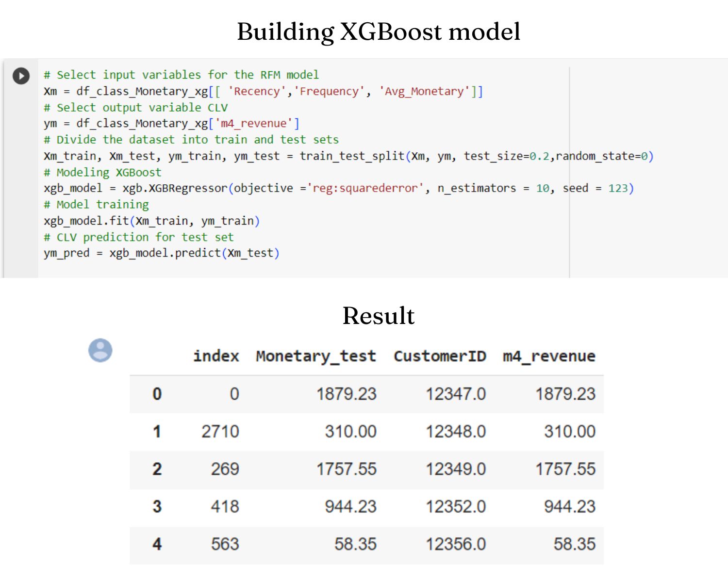Click the 'reg:squarederror' string in code
This screenshot has width=728, height=582.
click(x=365, y=188)
